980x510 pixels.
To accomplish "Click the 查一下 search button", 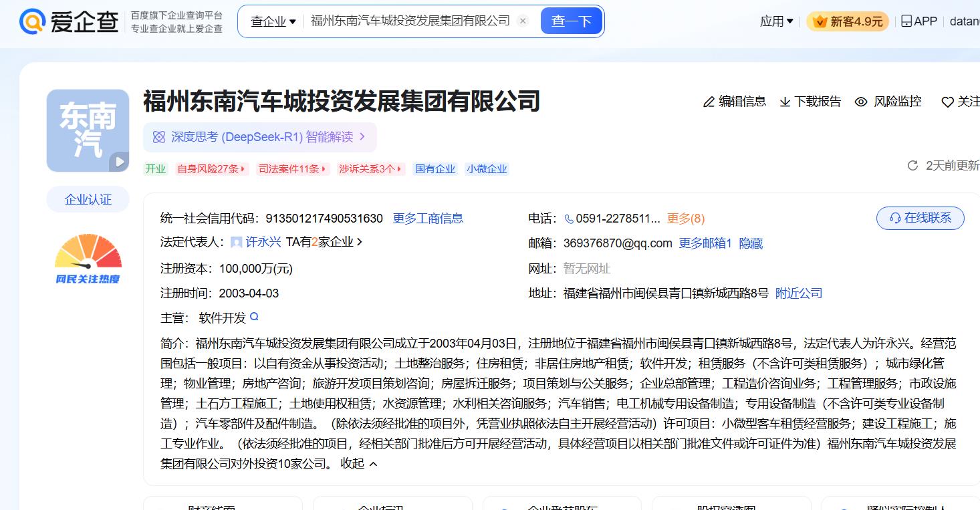I will pyautogui.click(x=571, y=21).
